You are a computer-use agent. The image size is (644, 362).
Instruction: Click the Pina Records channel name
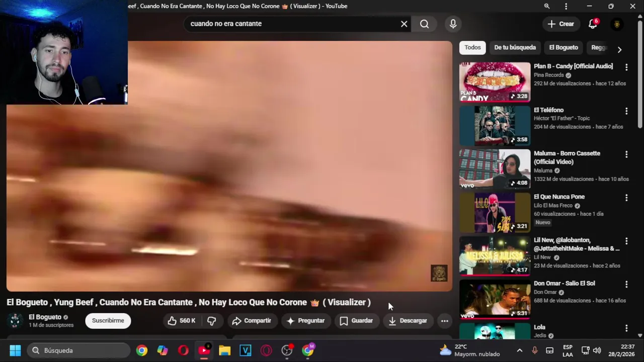[548, 75]
